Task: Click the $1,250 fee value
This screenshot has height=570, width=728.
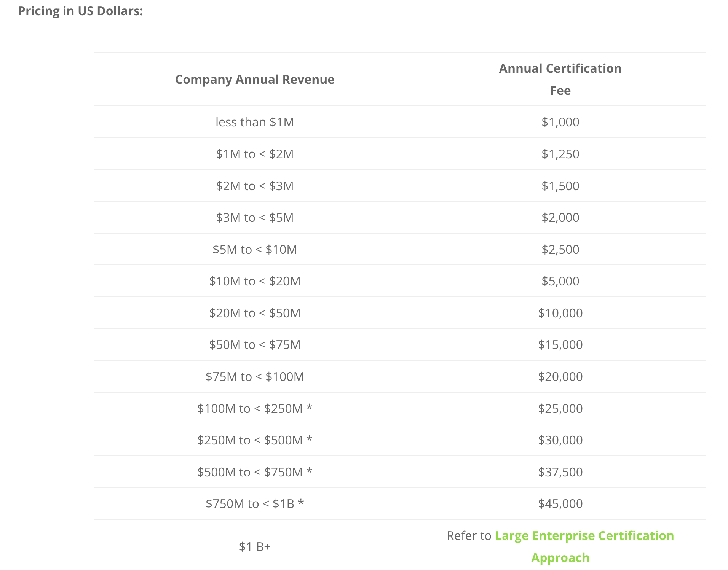Action: [x=560, y=154]
